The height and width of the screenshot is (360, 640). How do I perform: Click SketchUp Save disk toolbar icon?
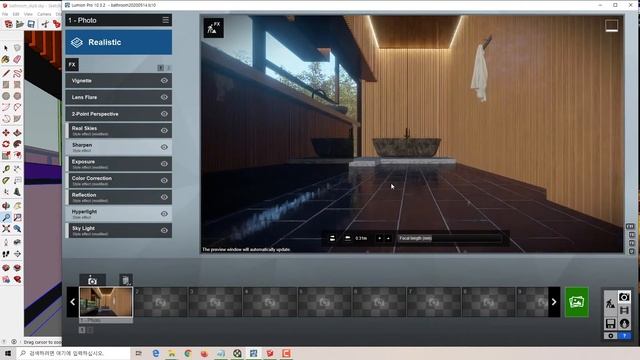pyautogui.click(x=31, y=24)
